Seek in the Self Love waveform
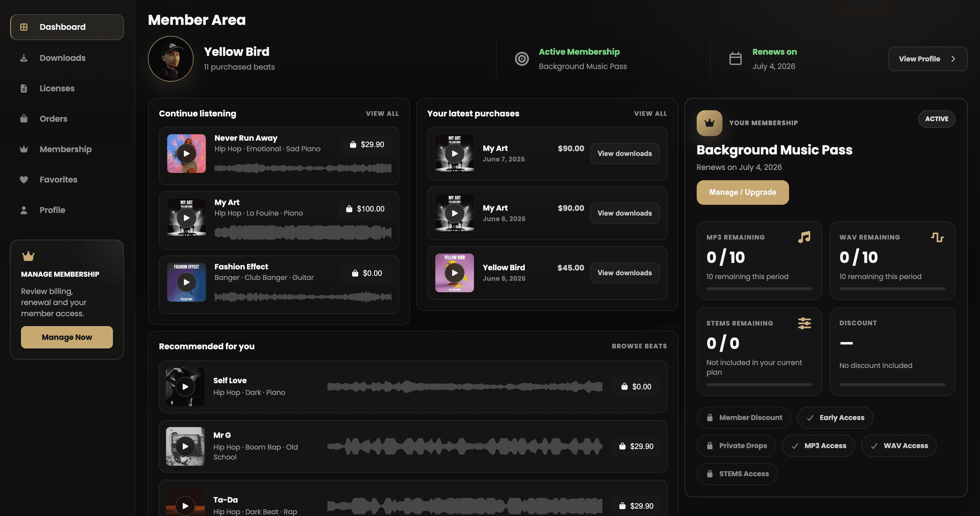 coord(465,387)
